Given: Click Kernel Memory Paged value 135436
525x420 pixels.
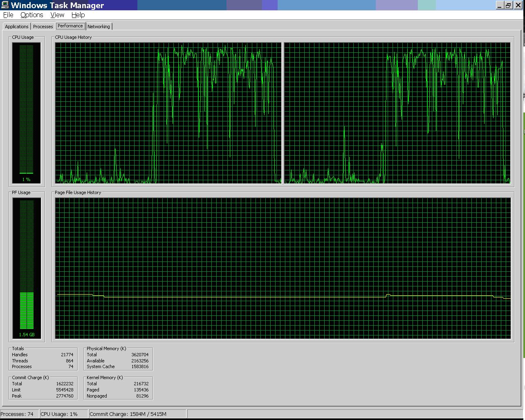Looking at the screenshot, I should click(x=141, y=390).
